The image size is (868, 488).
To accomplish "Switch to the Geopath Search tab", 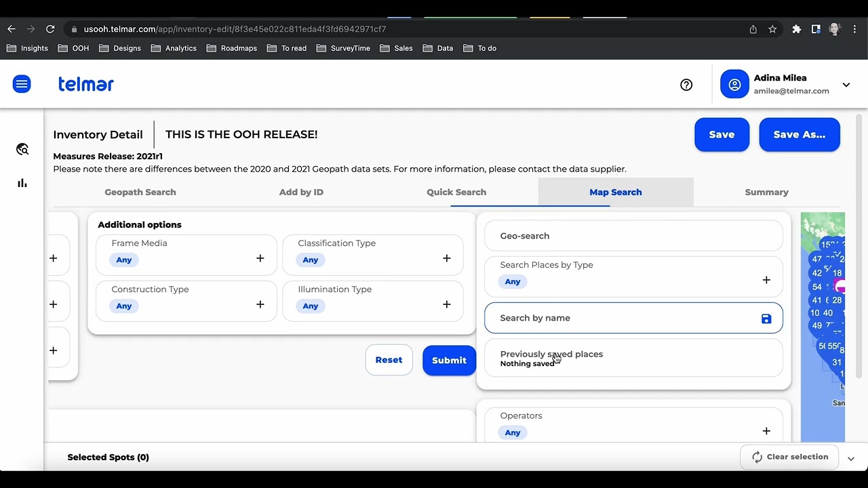I will [x=140, y=192].
